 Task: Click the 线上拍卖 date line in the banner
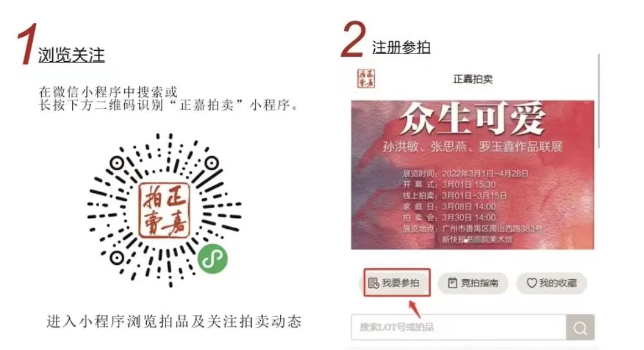tap(455, 195)
